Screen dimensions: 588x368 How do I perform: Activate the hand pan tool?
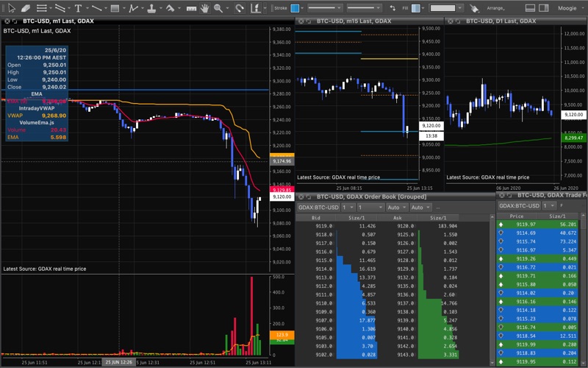pos(204,8)
